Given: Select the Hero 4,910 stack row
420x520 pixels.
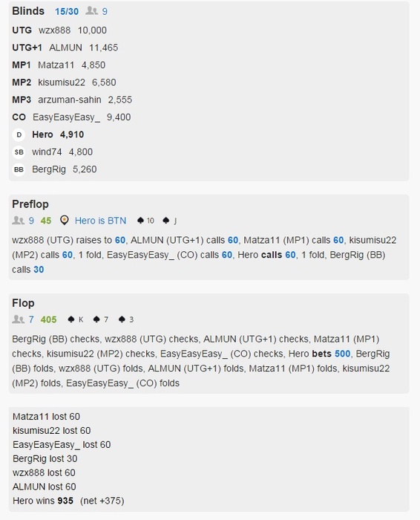Looking at the screenshot, I should coord(58,134).
